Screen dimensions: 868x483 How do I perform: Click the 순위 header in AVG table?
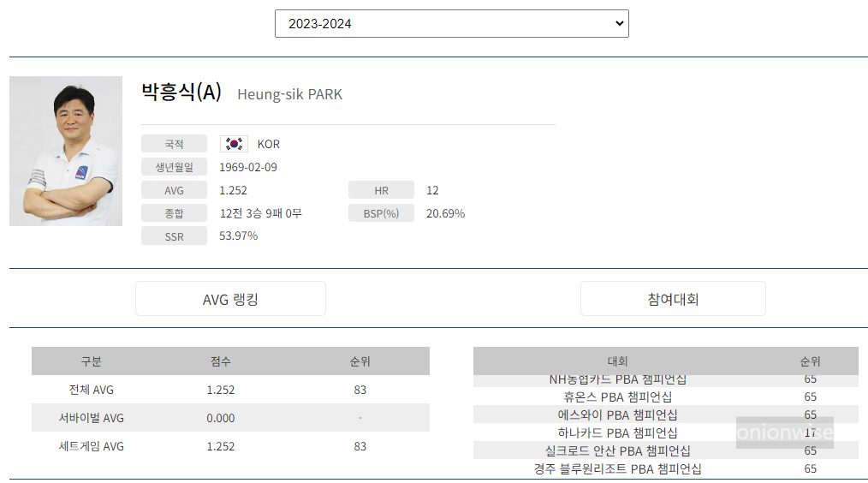(x=360, y=361)
